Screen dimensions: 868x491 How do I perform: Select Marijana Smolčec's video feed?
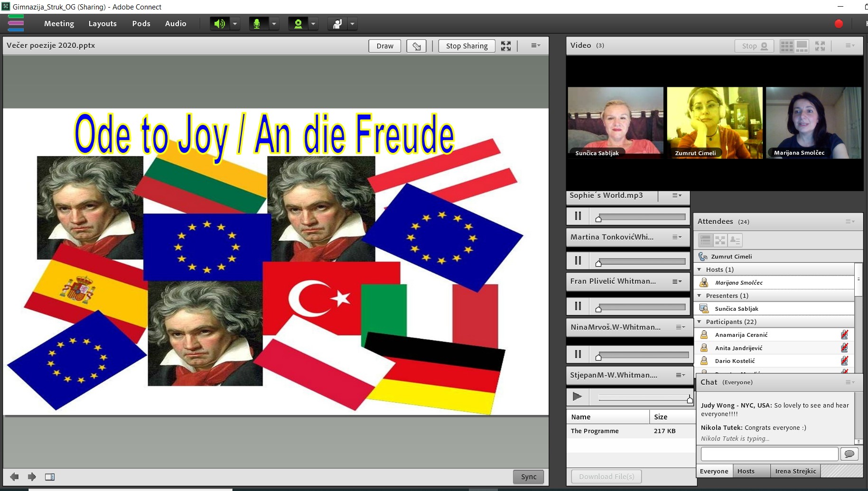coord(813,122)
